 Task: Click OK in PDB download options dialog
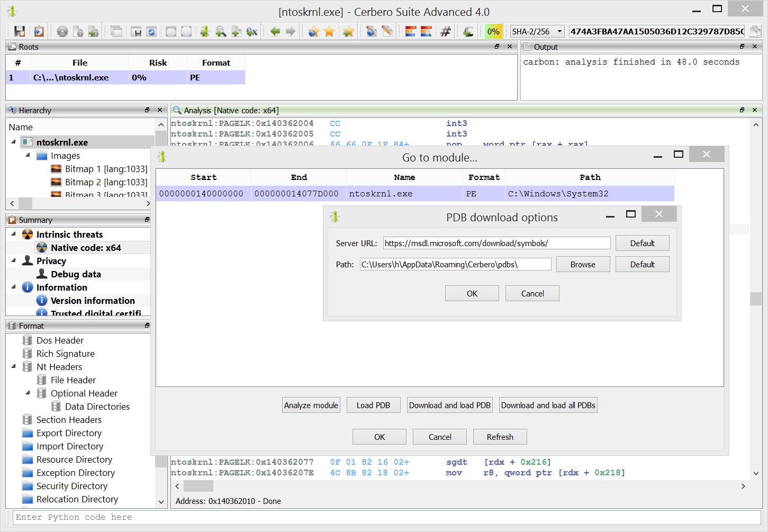pyautogui.click(x=472, y=293)
